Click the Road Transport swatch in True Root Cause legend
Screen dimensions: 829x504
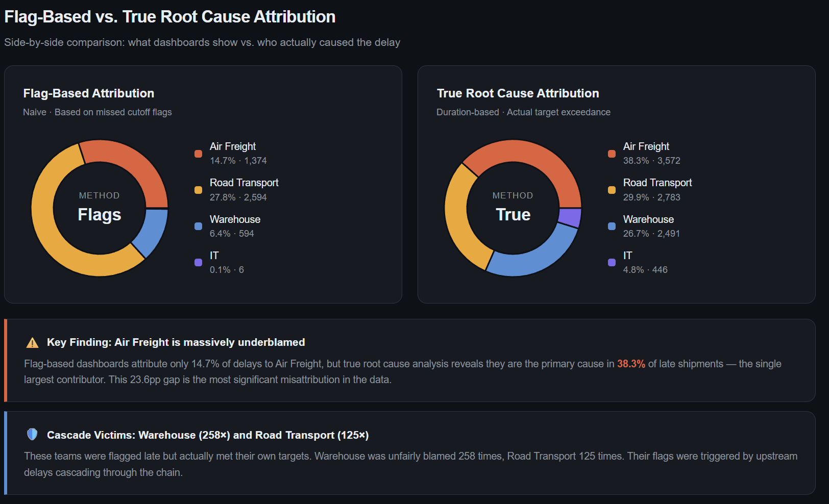pos(612,190)
